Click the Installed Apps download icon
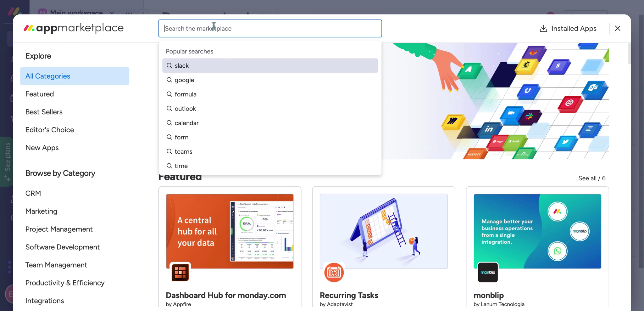The image size is (644, 311). point(543,29)
